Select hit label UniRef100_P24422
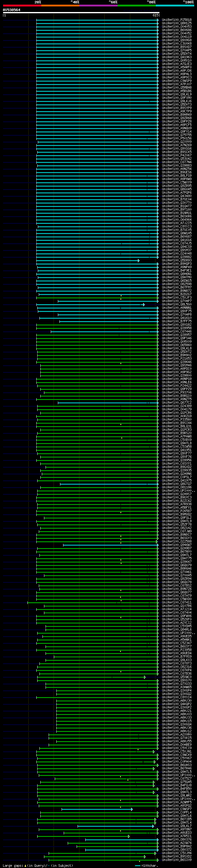197x868 pixels. pos(176,386)
